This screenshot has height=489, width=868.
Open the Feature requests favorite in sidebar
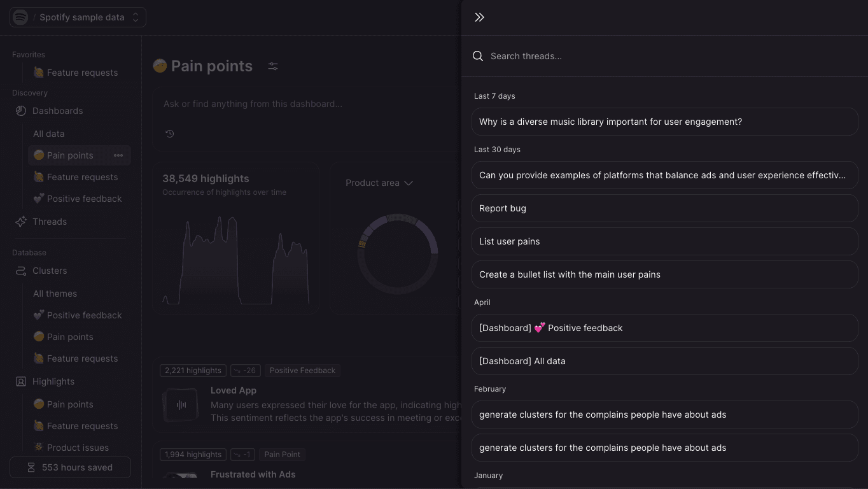75,73
